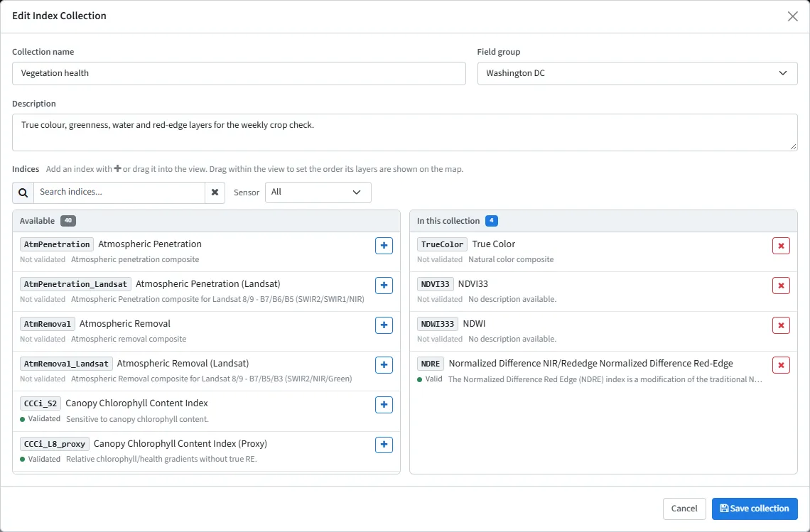Clear the index search box
Image resolution: width=810 pixels, height=532 pixels.
coord(215,192)
